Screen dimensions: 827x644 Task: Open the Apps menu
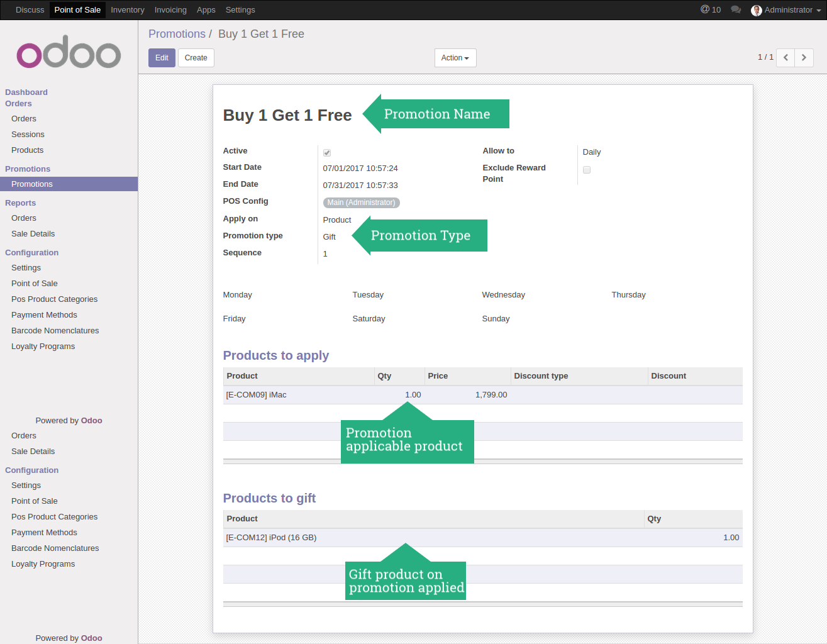point(206,10)
